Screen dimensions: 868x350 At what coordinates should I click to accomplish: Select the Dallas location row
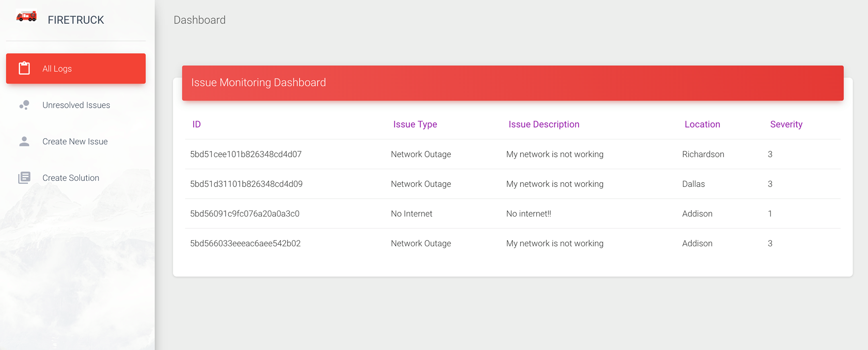(x=693, y=184)
